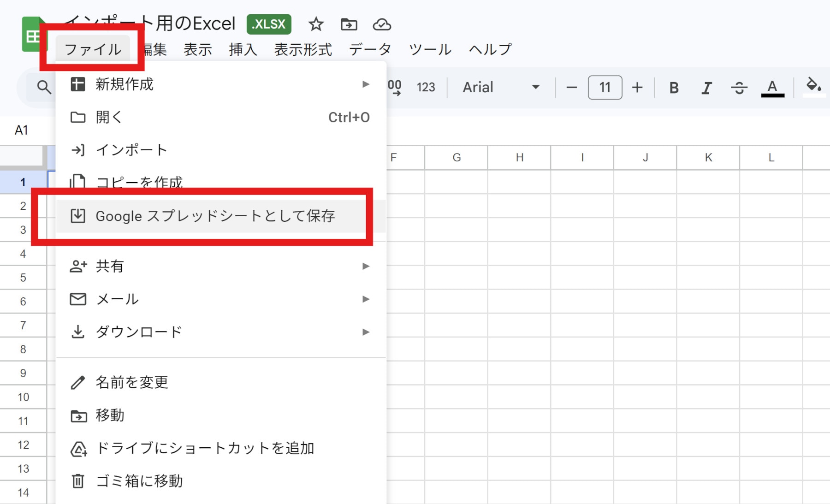Toggle bold formatting
Image resolution: width=830 pixels, height=504 pixels.
674,88
